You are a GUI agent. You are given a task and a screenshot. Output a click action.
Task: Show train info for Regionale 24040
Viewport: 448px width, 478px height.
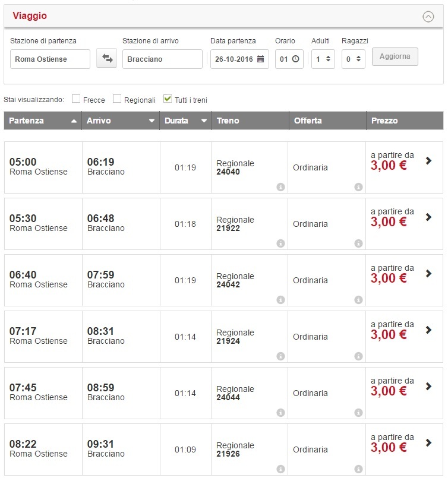(280, 187)
